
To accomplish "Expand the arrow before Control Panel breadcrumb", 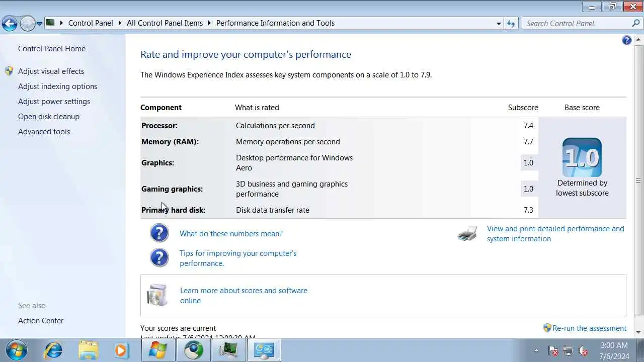I will pyautogui.click(x=62, y=23).
